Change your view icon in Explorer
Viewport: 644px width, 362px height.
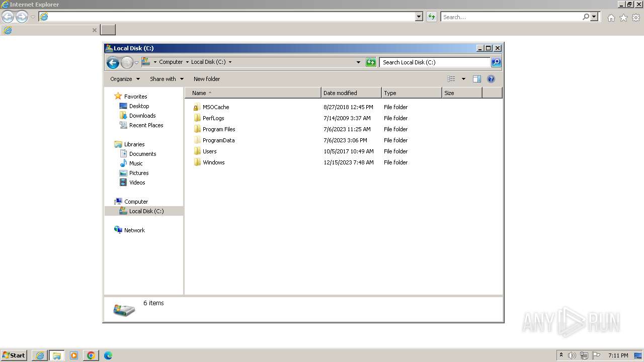451,79
